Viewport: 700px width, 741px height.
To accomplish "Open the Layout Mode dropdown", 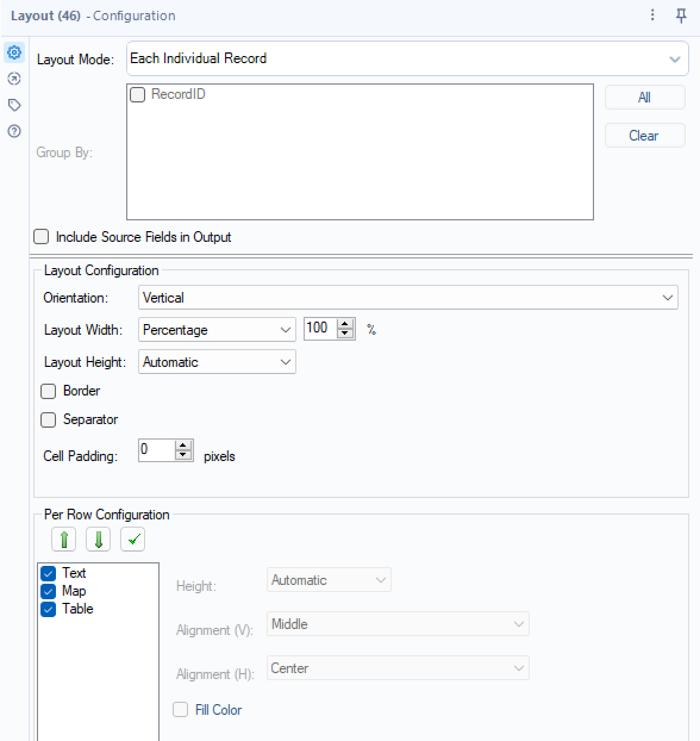I will click(674, 58).
